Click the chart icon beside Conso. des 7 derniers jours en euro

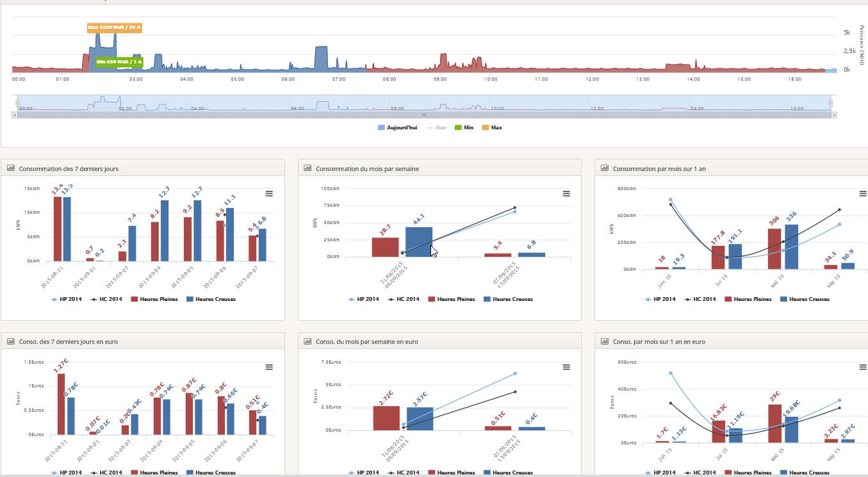point(10,341)
